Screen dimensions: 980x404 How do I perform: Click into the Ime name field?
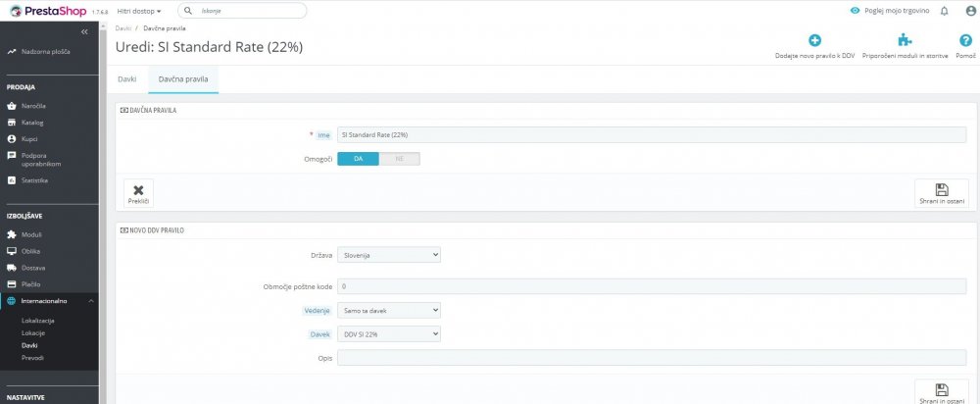[x=652, y=135]
